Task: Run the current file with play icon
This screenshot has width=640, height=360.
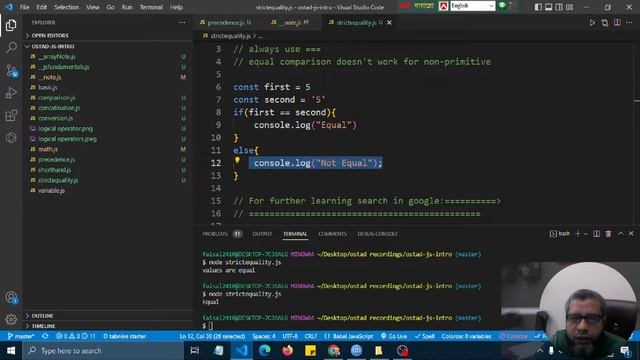Action: click(592, 23)
